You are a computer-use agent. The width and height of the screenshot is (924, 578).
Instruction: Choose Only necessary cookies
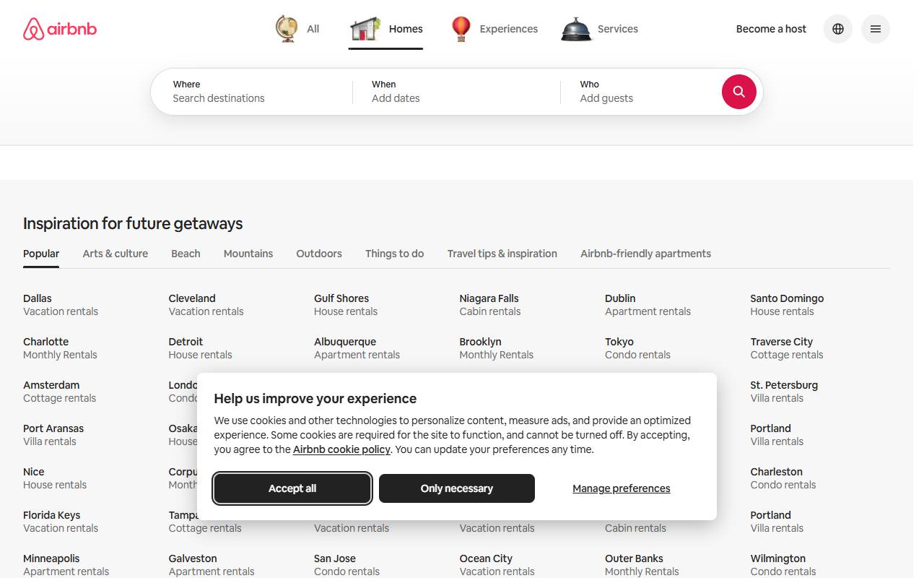[x=457, y=488]
